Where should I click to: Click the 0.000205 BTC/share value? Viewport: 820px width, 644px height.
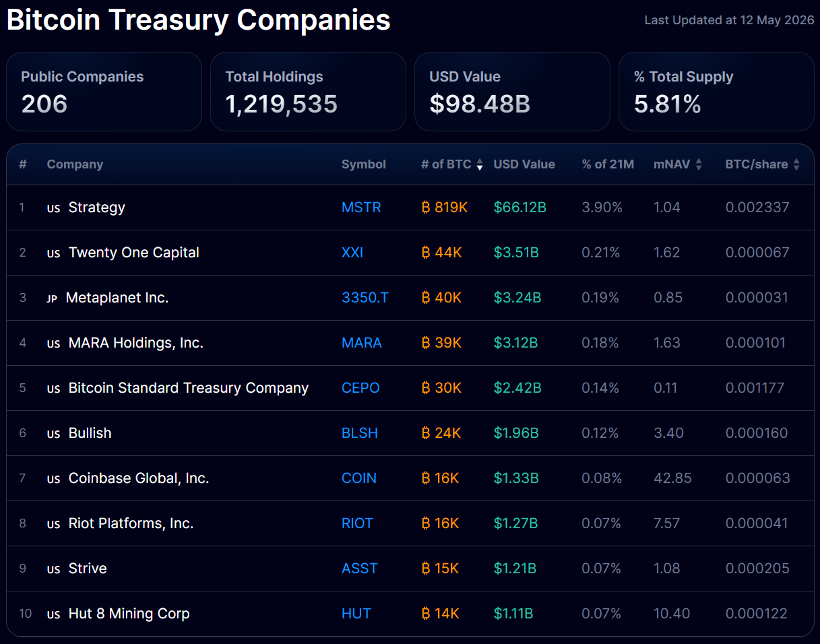(757, 569)
